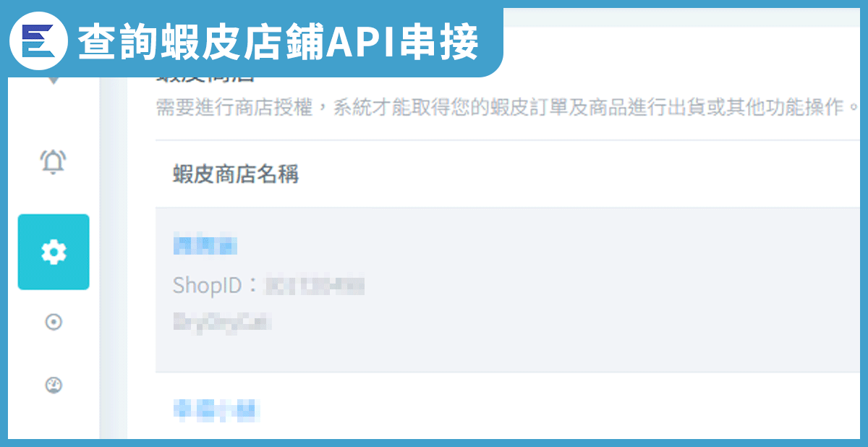The width and height of the screenshot is (868, 447).
Task: Click the ShopID： label
Action: pos(216,286)
